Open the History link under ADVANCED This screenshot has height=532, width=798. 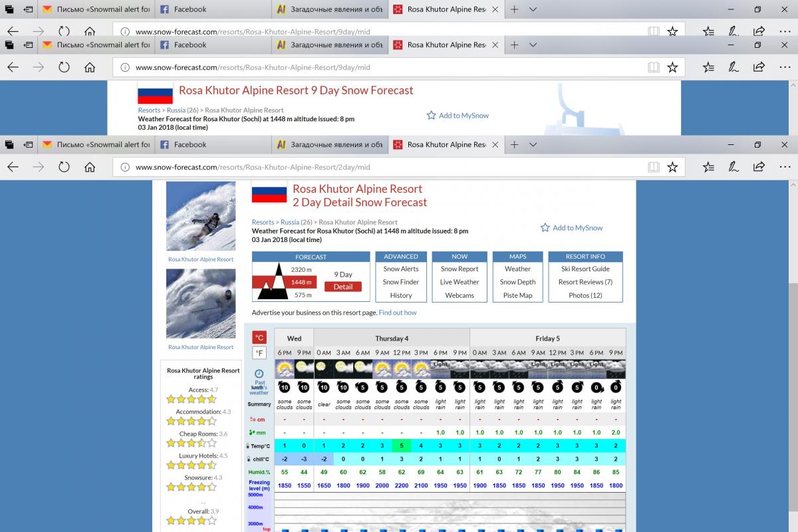[401, 295]
